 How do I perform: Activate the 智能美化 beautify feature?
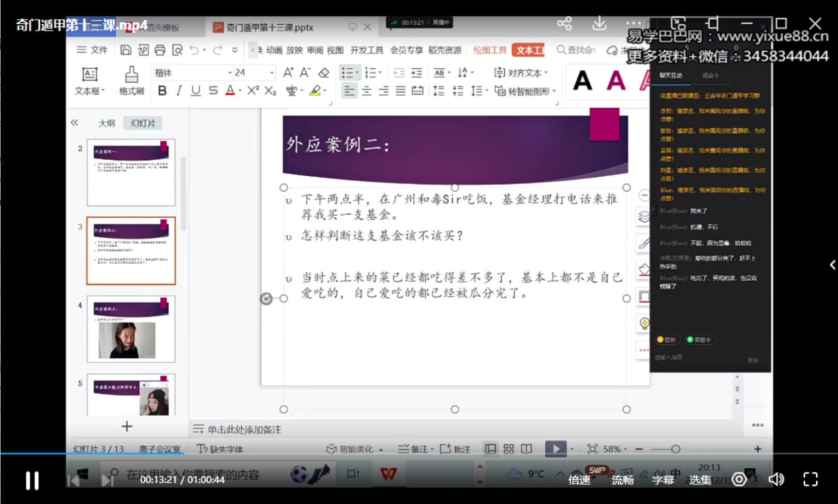click(x=357, y=449)
